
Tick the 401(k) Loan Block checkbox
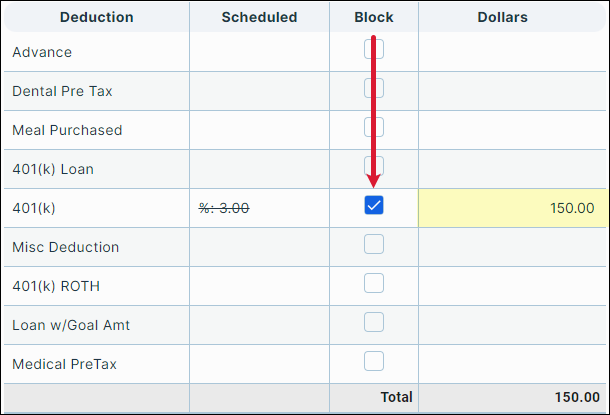pos(374,166)
